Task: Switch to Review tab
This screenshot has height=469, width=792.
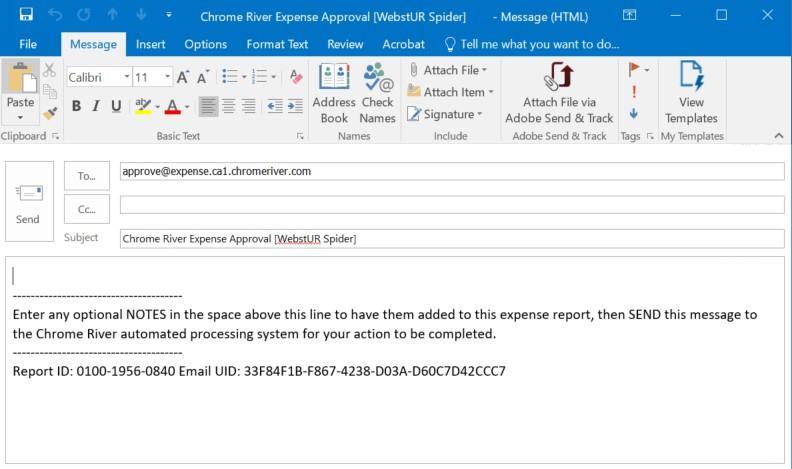Action: click(345, 44)
